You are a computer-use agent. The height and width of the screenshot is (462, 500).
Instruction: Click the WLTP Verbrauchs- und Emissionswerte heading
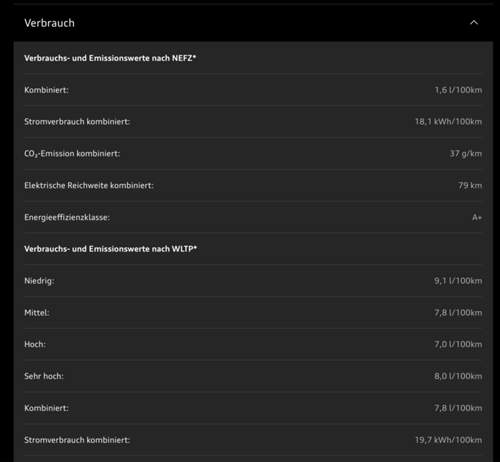pyautogui.click(x=111, y=249)
